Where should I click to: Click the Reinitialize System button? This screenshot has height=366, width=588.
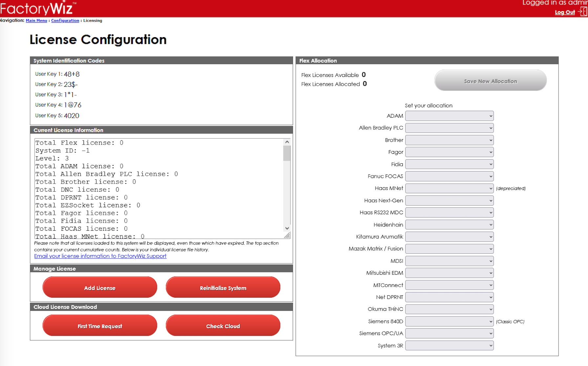pos(223,287)
